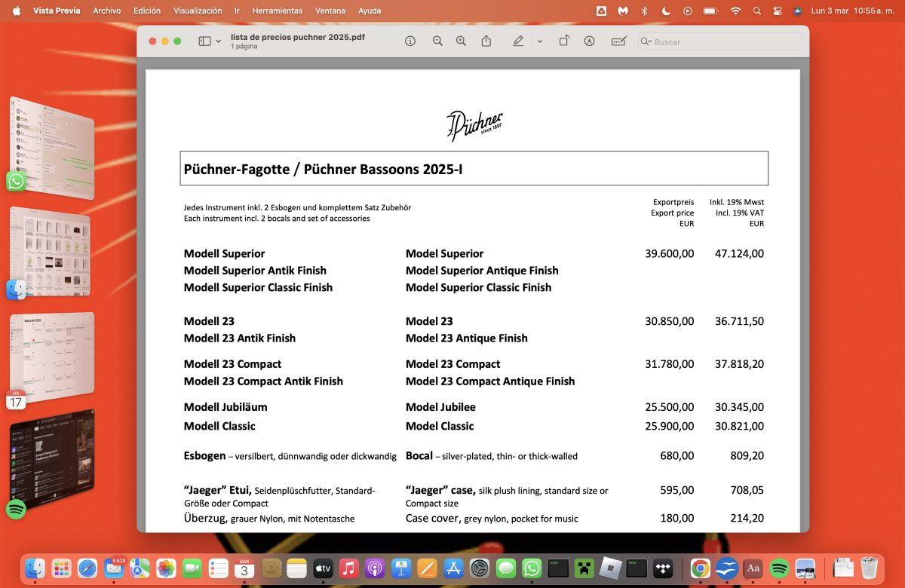
Task: Open Google Chrome from the Dock
Action: [x=701, y=568]
